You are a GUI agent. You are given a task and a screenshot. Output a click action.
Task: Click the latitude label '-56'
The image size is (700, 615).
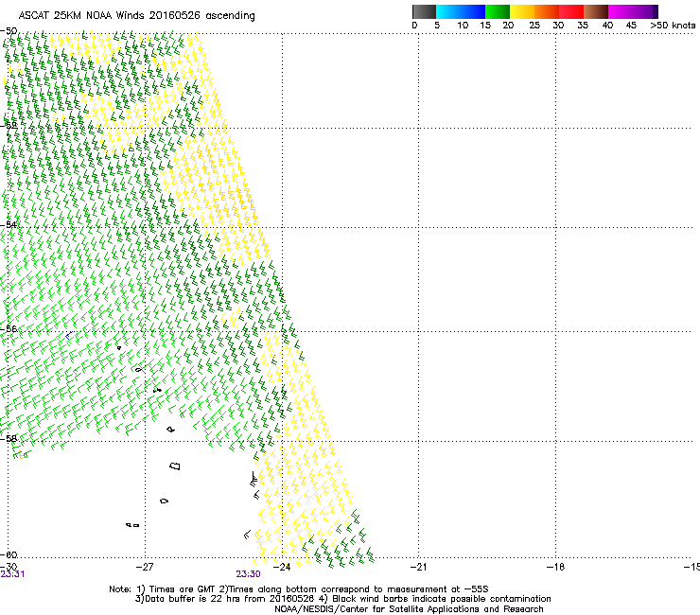click(x=9, y=328)
